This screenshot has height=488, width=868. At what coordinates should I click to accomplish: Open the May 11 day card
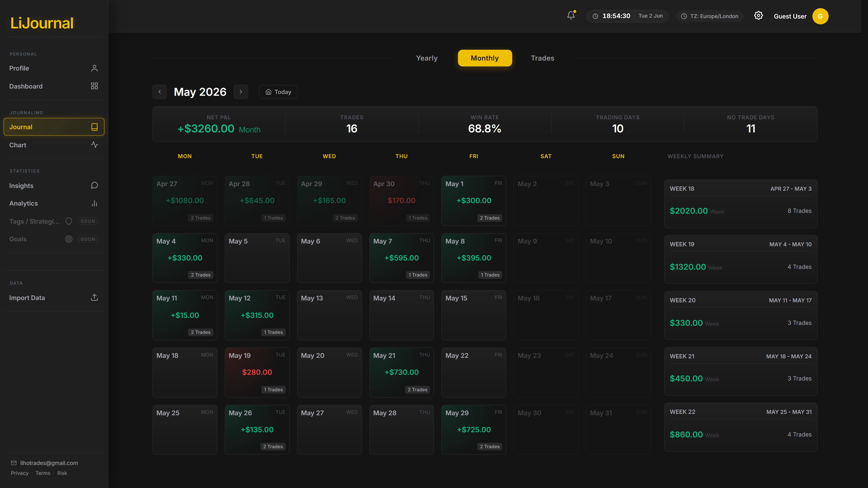pos(185,315)
